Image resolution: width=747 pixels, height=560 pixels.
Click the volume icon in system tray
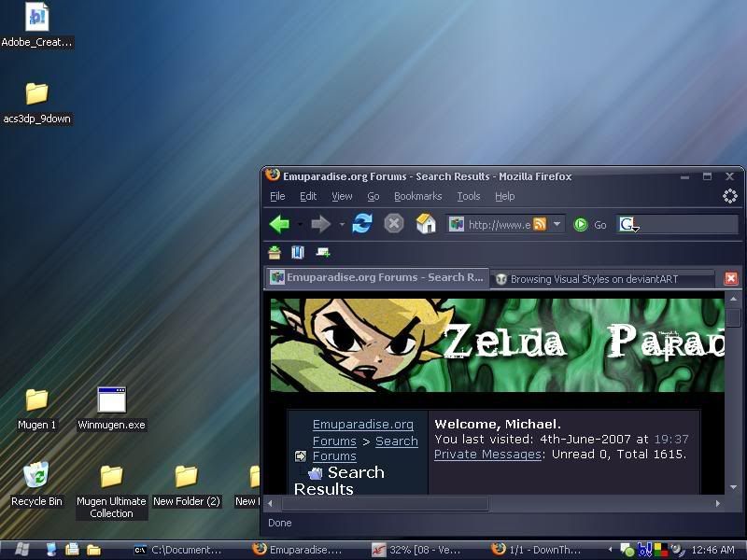677,550
